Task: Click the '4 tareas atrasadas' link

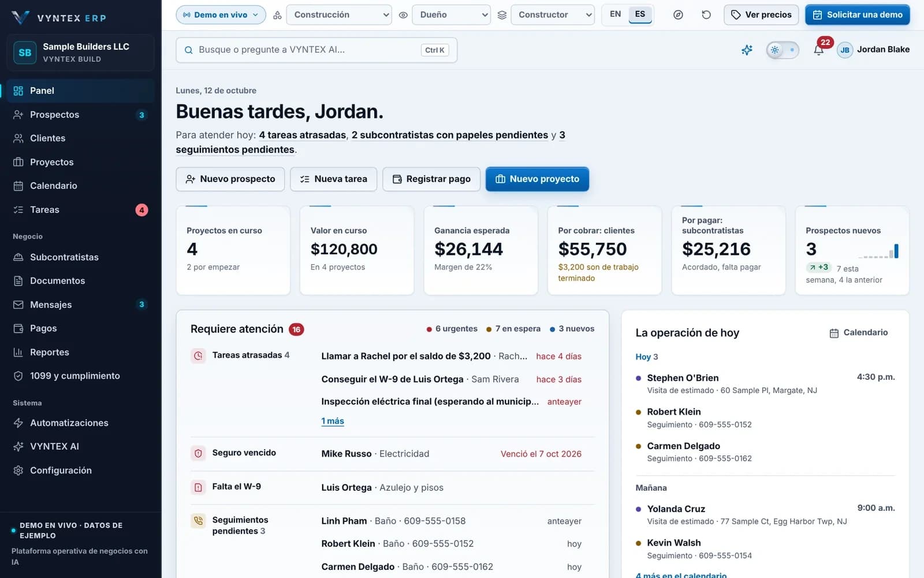Action: [x=303, y=135]
